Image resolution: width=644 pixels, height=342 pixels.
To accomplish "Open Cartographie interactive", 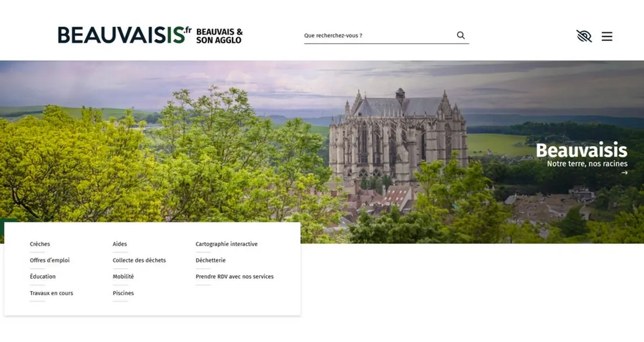I will click(x=227, y=244).
